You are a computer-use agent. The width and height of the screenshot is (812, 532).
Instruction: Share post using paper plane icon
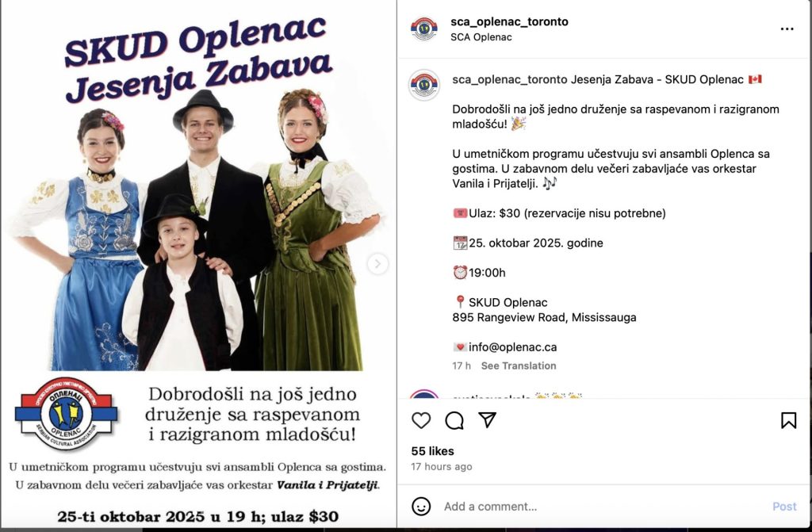(x=488, y=419)
